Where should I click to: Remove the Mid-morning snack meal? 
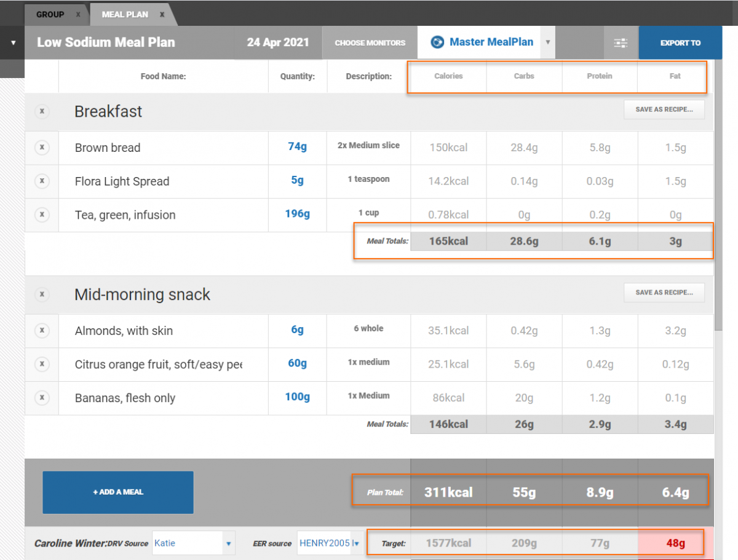[42, 294]
